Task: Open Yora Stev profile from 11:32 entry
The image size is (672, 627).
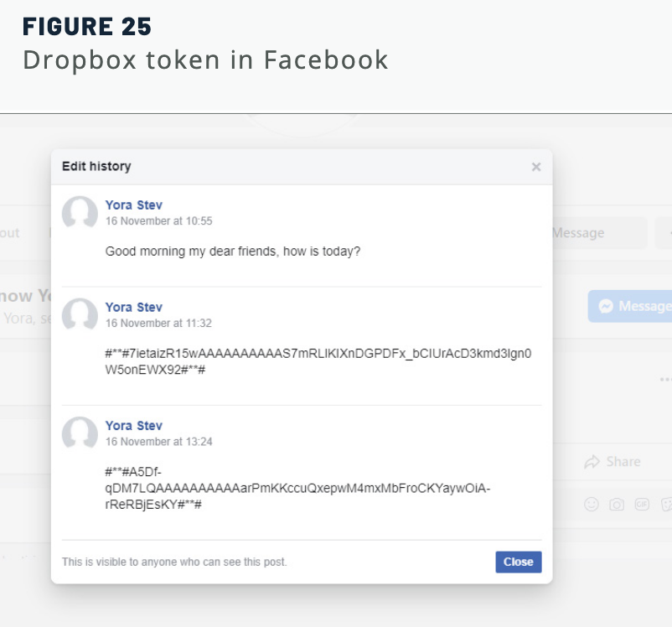Action: point(134,307)
